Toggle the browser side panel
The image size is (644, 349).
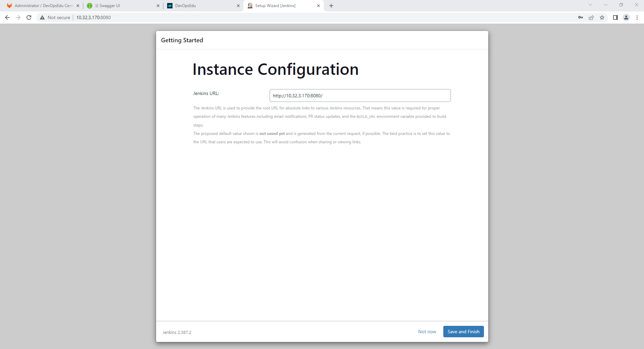pyautogui.click(x=615, y=17)
